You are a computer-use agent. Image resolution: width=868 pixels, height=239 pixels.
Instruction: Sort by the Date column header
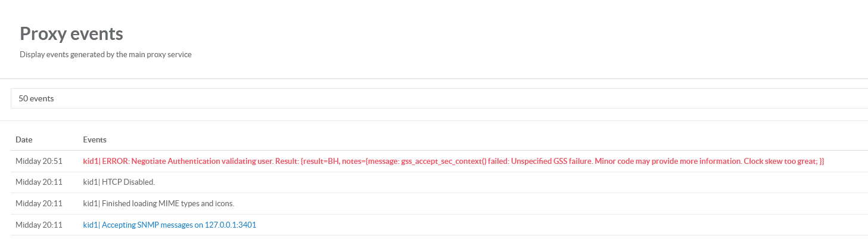(x=24, y=139)
